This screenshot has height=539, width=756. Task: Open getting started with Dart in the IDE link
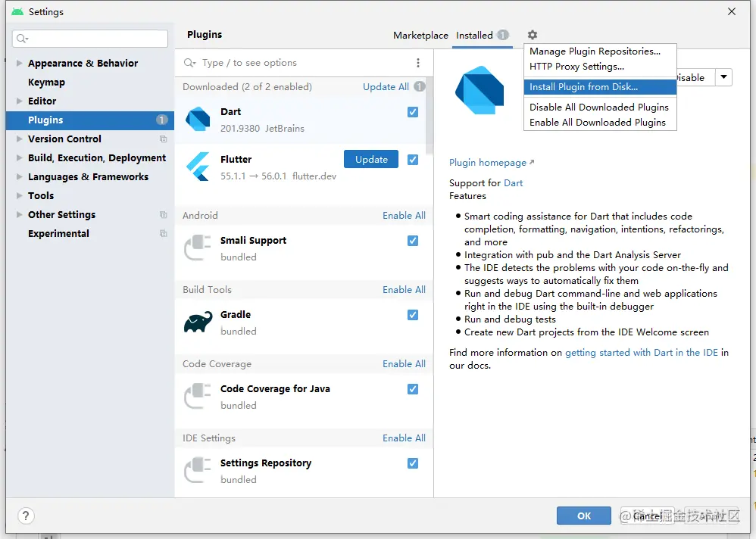(642, 353)
